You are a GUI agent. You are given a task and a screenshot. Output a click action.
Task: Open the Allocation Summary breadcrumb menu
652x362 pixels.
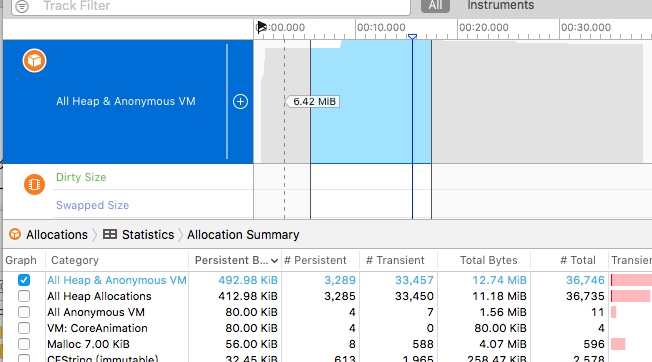pos(243,235)
